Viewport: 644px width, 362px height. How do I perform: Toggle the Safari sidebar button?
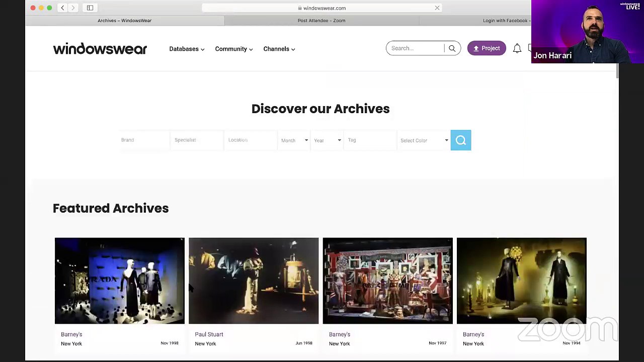(90, 8)
